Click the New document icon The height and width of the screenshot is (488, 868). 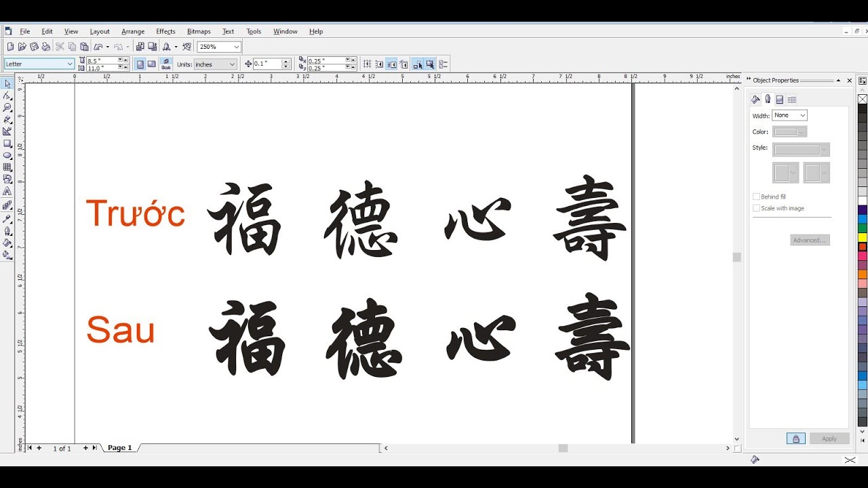(x=10, y=47)
